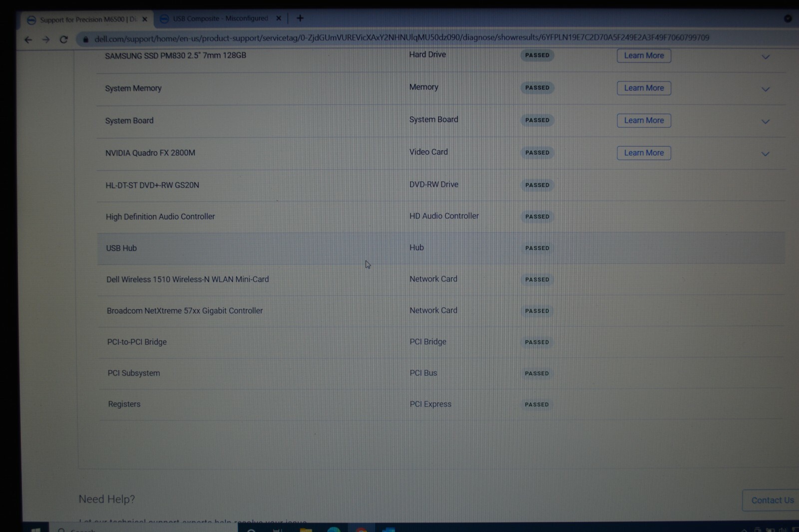Click Learn More for the System Board row
Screen dimensions: 799x532
(x=644, y=120)
